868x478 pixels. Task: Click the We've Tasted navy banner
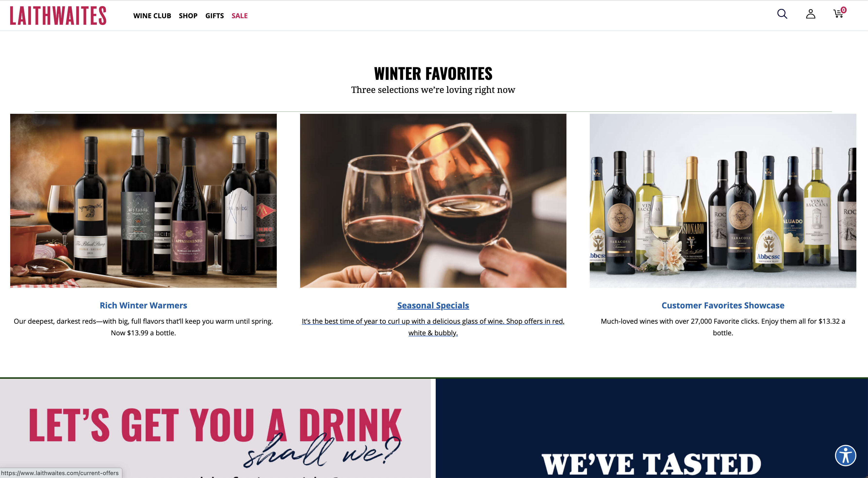point(651,428)
